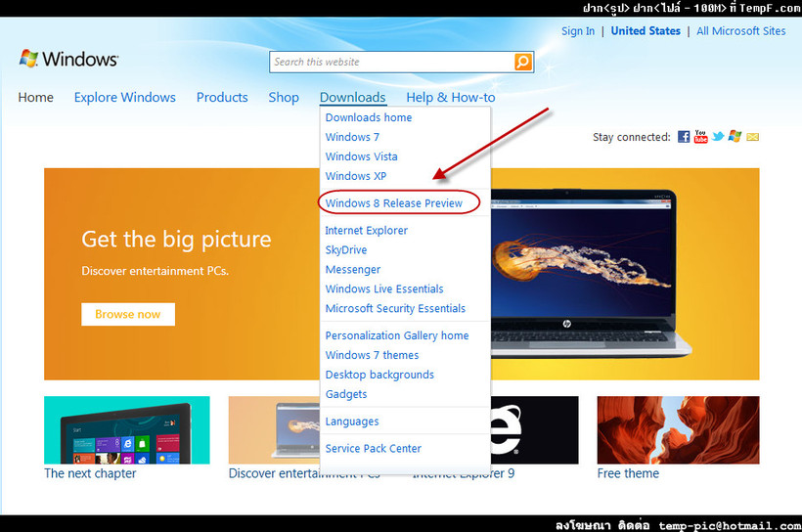Click the orange search magnifier button
The width and height of the screenshot is (802, 532).
(522, 62)
